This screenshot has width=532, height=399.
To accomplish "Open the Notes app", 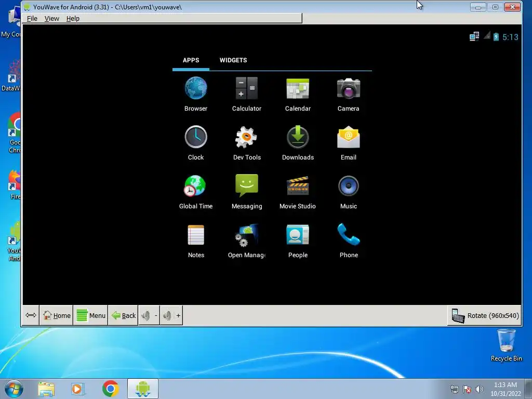I will 196,241.
